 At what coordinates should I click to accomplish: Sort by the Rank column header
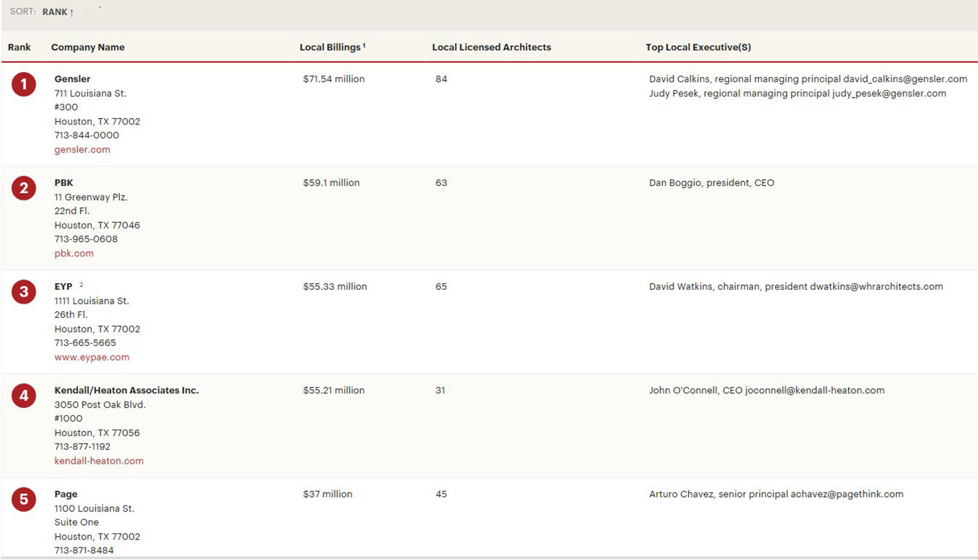[x=19, y=47]
